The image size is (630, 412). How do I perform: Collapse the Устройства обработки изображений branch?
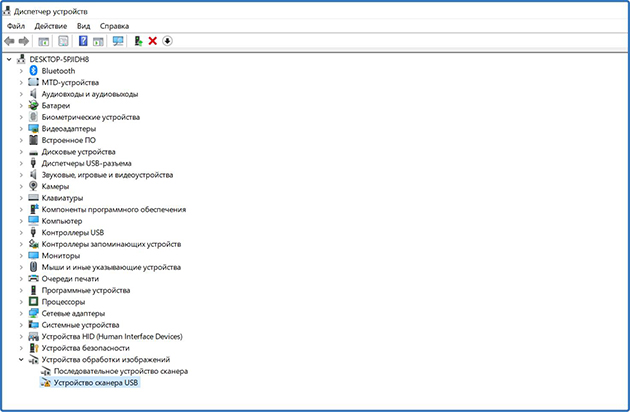21,359
